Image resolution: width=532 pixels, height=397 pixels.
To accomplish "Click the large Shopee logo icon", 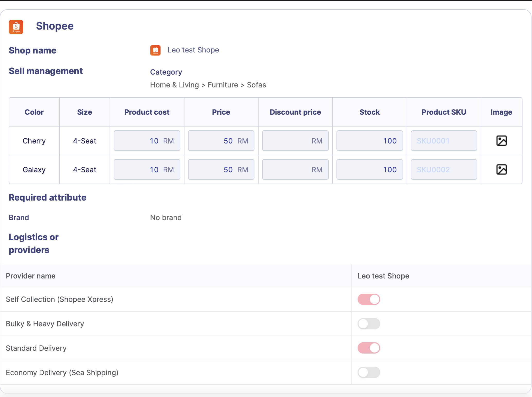I will coord(16,27).
